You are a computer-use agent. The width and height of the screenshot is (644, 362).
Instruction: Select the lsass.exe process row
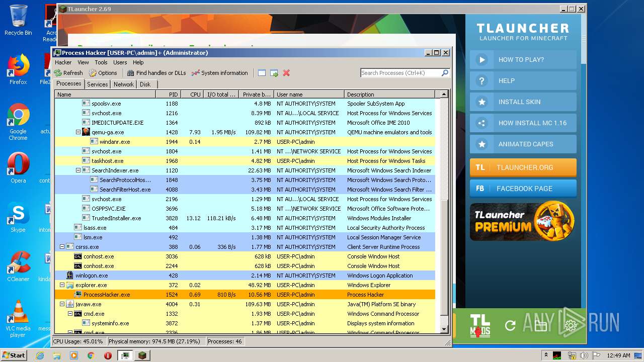[245, 228]
